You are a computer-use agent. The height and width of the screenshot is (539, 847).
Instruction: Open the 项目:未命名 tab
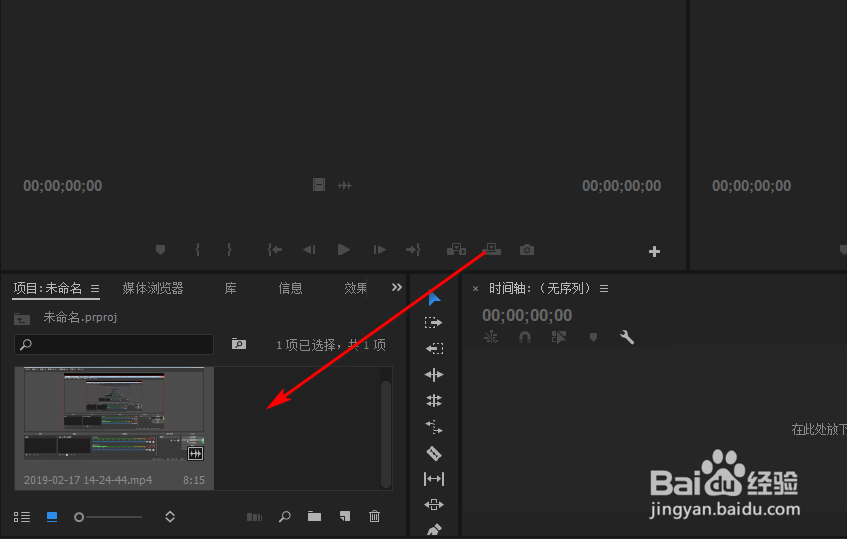48,288
